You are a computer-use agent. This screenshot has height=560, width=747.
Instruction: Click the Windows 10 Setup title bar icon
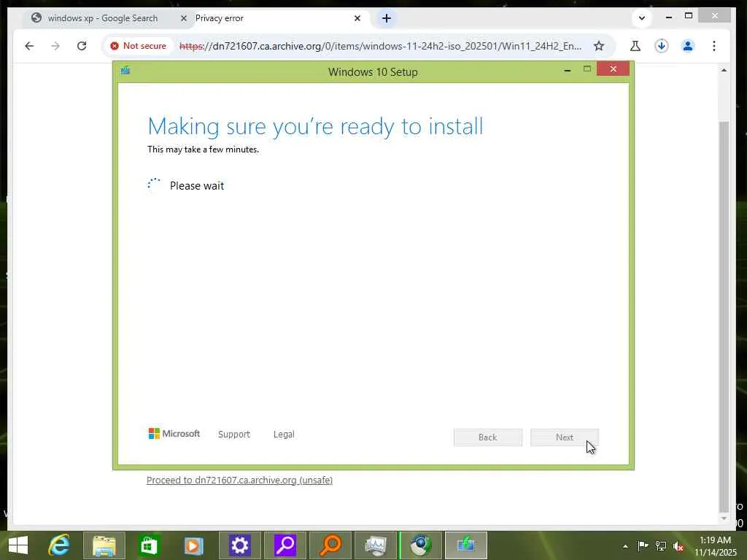tap(125, 71)
